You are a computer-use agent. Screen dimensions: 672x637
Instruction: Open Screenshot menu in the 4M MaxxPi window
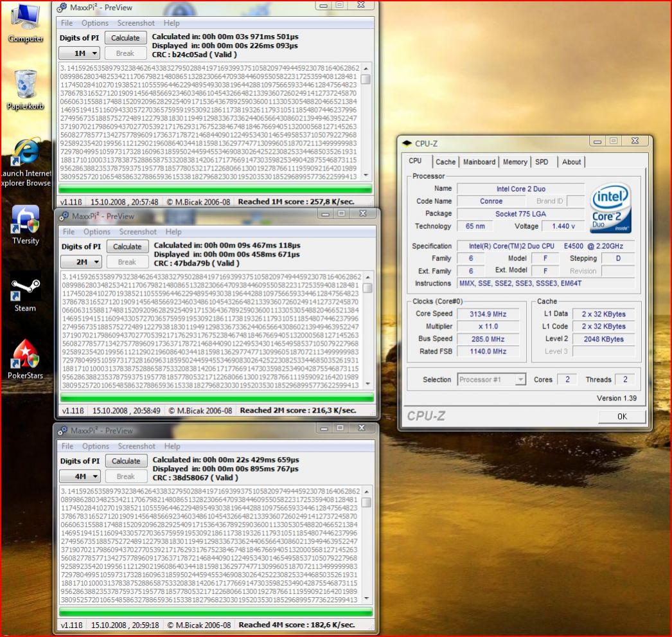tap(136, 446)
